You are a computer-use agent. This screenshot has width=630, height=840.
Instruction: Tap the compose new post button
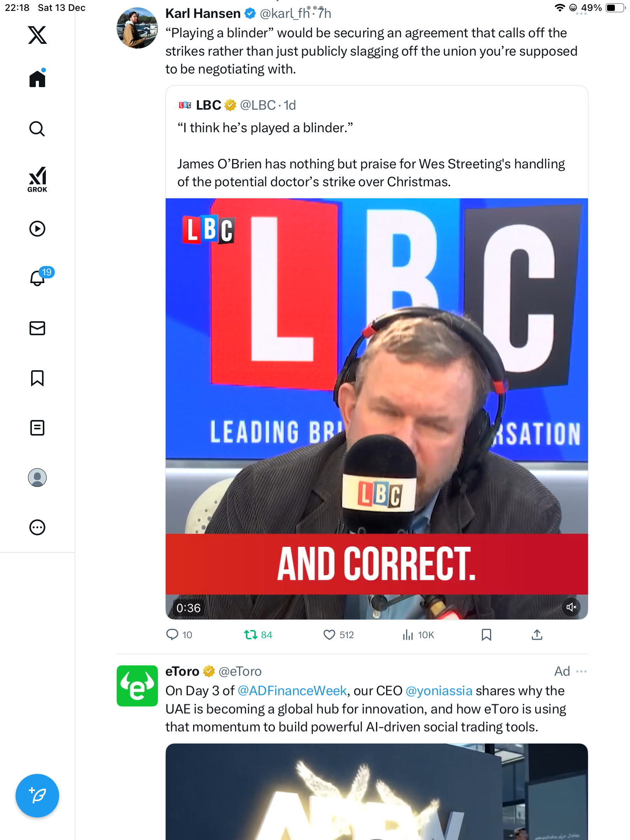point(37,796)
